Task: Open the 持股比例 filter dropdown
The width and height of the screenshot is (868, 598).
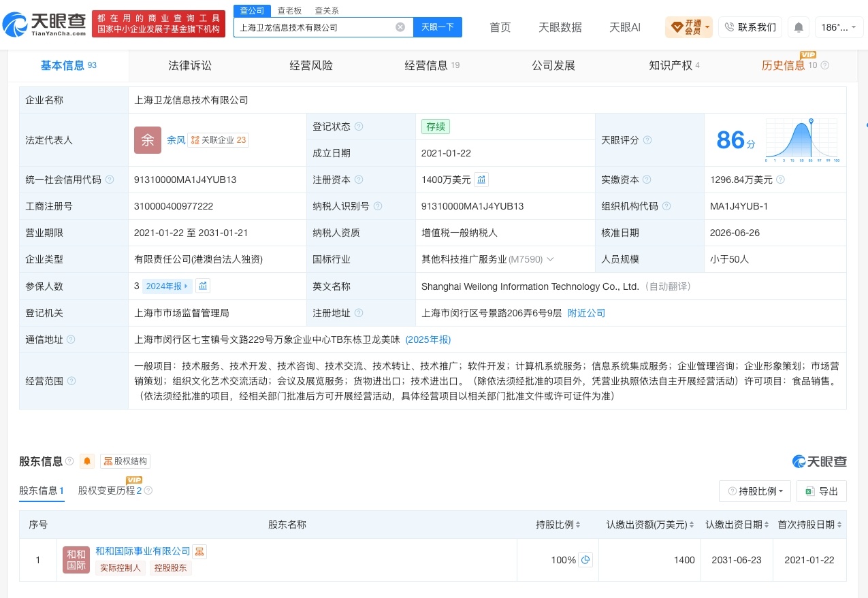Action: [x=755, y=491]
